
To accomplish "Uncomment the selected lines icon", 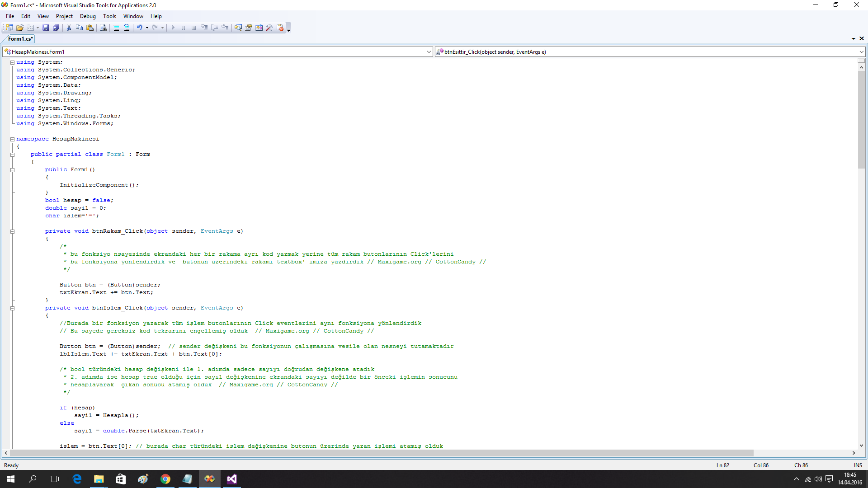I will [x=127, y=28].
